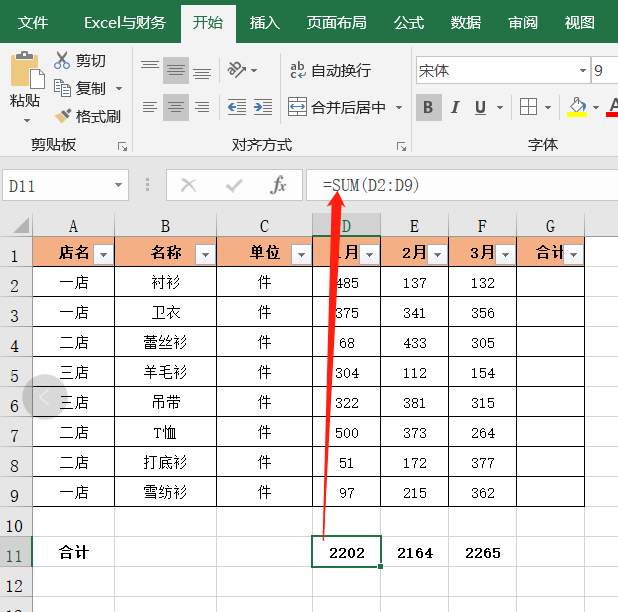Click the Insert Function fx icon

pos(278,185)
